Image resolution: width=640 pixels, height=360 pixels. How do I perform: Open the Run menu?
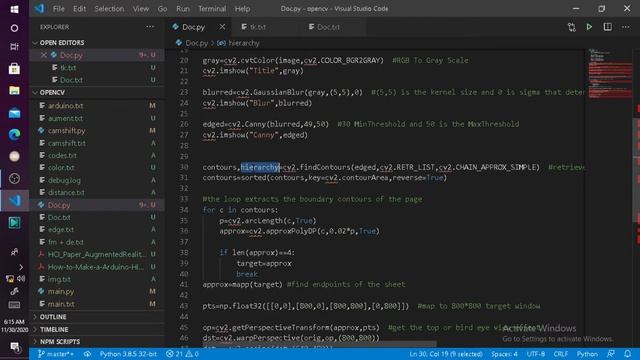click(183, 9)
